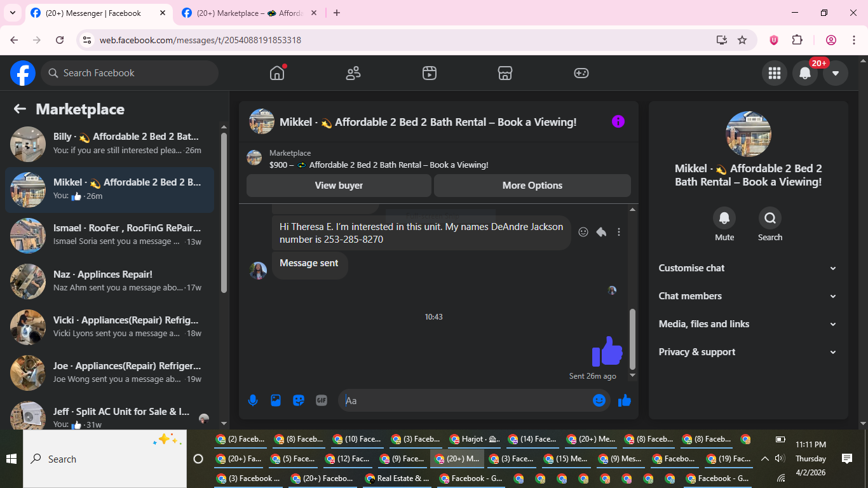
Task: Click the More Options button
Action: click(532, 186)
